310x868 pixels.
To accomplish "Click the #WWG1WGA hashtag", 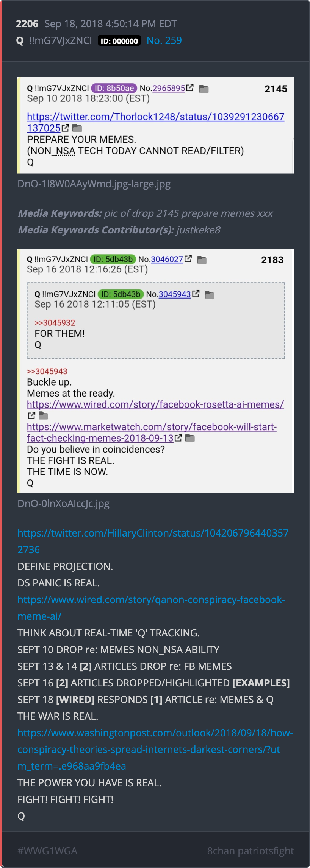I will point(47,851).
